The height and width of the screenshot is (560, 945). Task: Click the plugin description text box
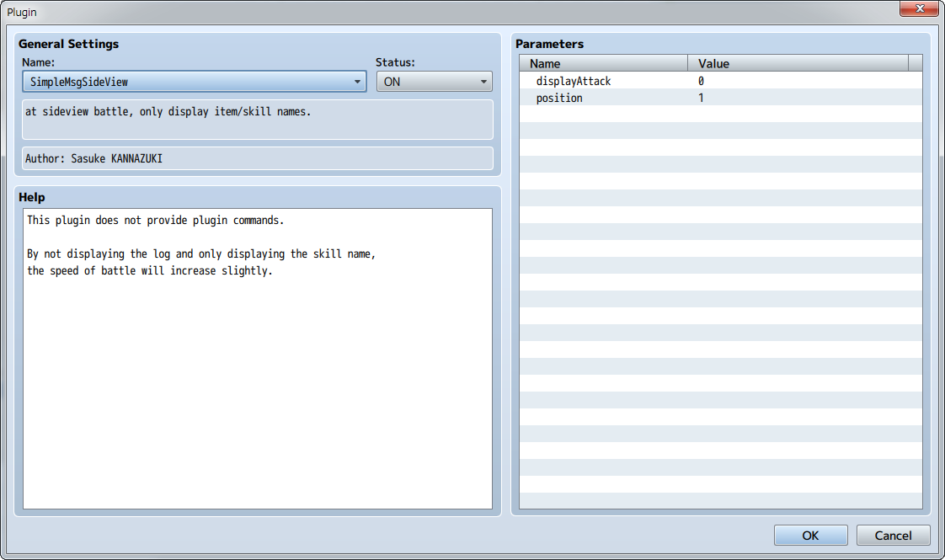(x=258, y=120)
